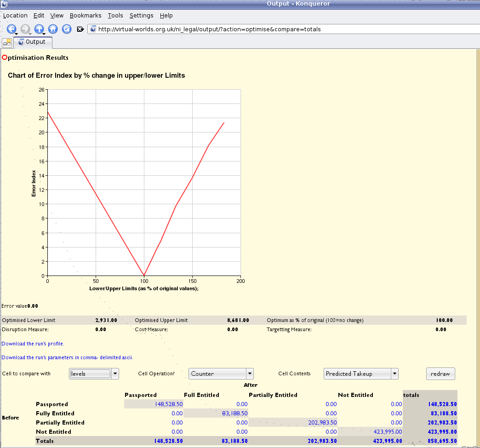Open the Predicted Takeup cell contents dropdown
This screenshot has width=480, height=448.
pyautogui.click(x=394, y=373)
